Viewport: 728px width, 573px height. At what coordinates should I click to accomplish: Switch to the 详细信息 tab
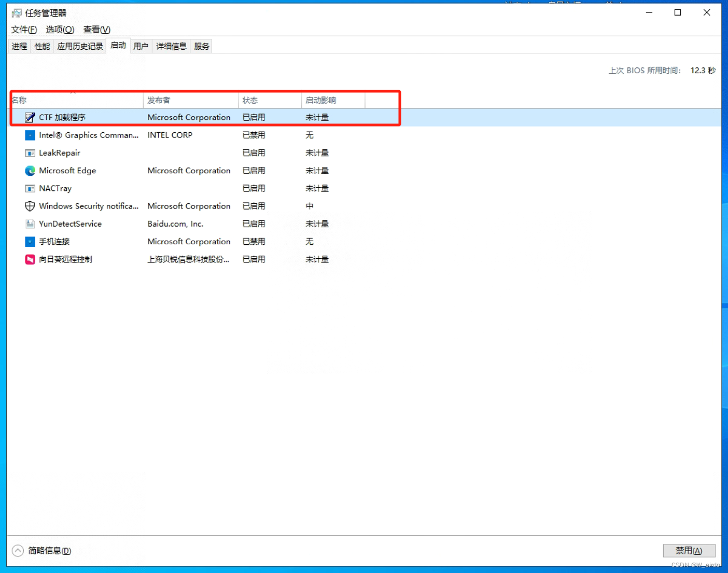tap(171, 46)
